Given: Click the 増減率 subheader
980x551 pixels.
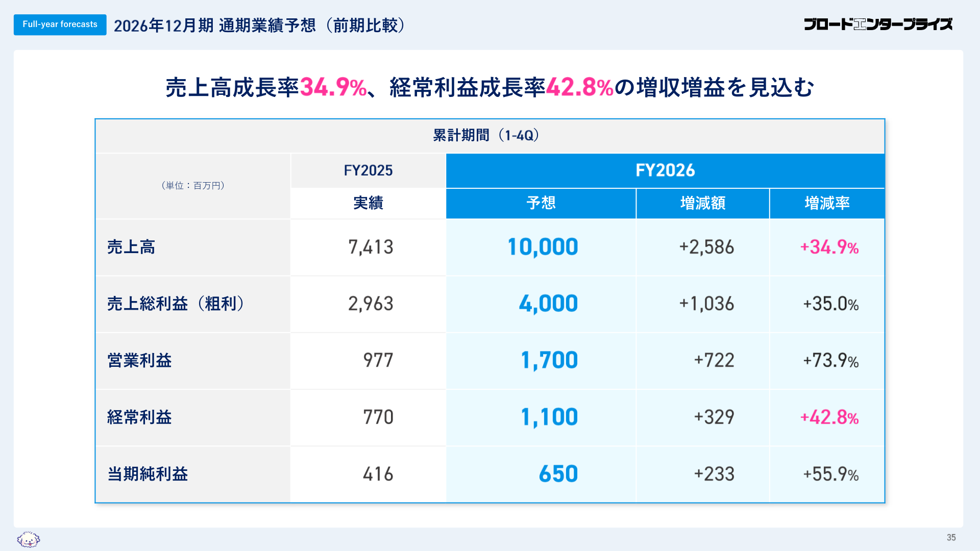Looking at the screenshot, I should pyautogui.click(x=827, y=203).
